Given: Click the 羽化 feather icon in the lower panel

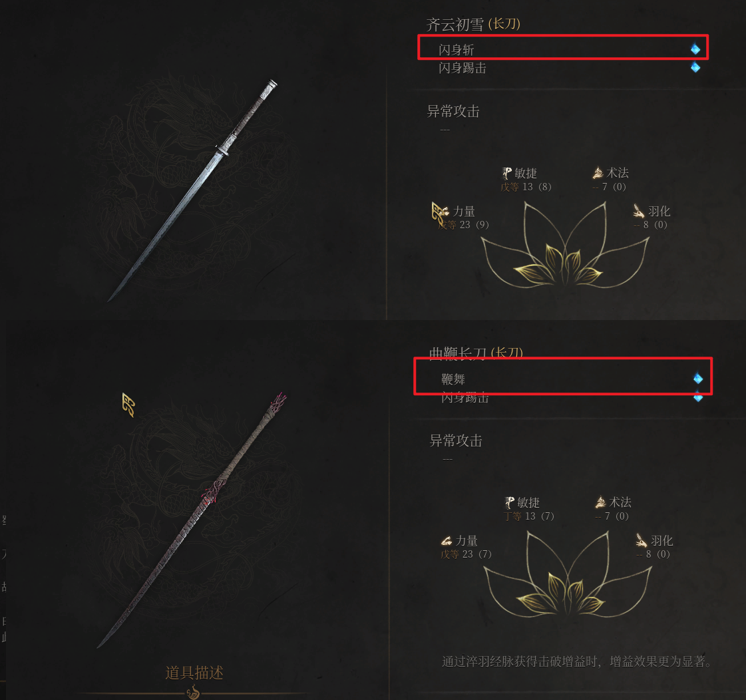Looking at the screenshot, I should point(642,540).
